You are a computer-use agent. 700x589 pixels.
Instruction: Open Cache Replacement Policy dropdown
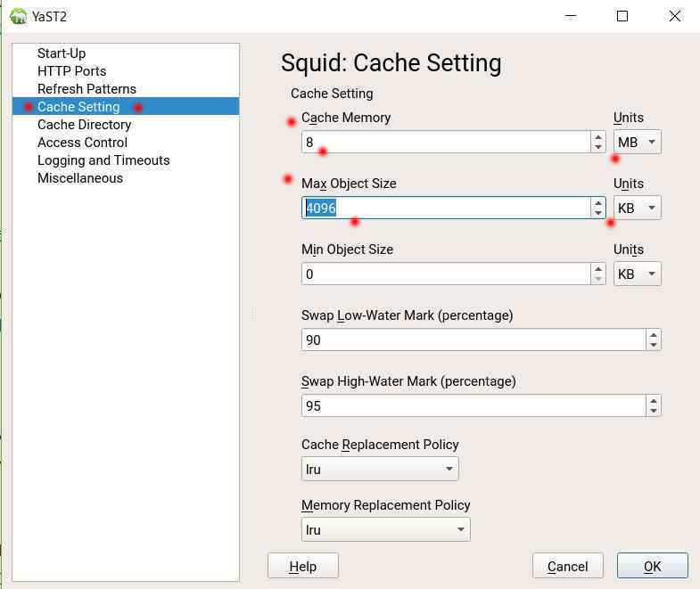point(380,469)
